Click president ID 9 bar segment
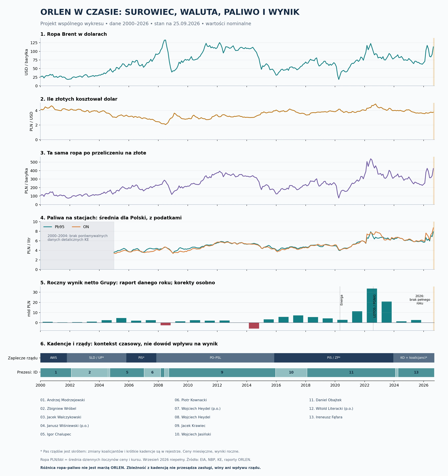The width and height of the screenshot is (448, 476). pyautogui.click(x=222, y=373)
